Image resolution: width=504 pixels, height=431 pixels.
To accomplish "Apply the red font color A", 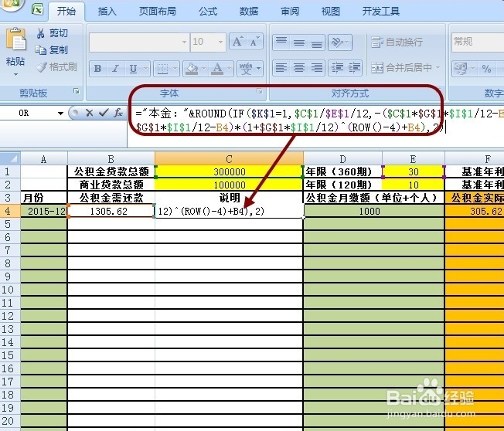I will point(218,69).
